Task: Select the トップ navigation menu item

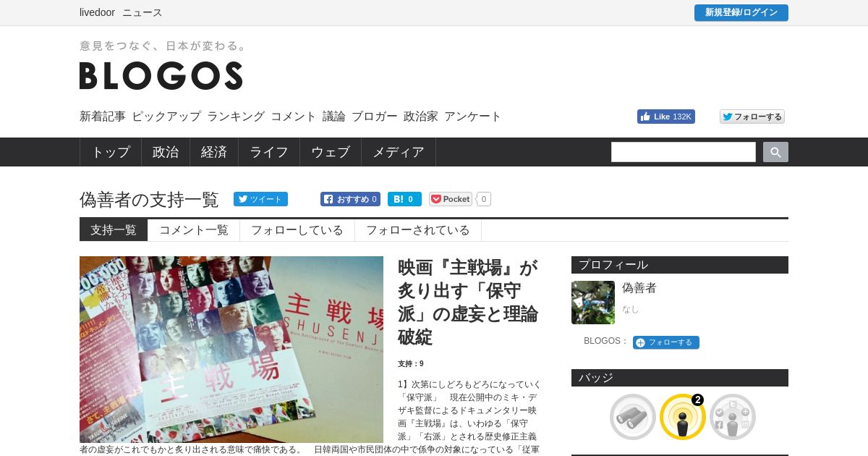Action: point(111,152)
